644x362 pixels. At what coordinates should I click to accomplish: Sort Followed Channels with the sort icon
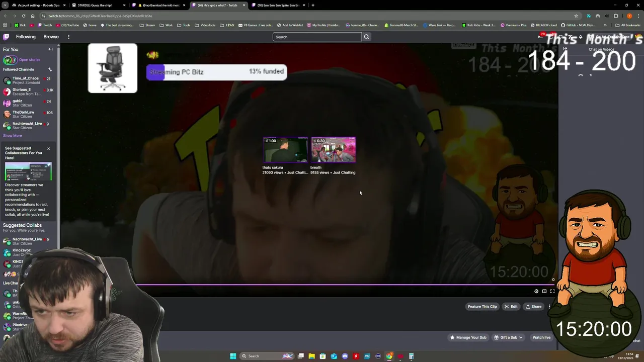point(50,69)
